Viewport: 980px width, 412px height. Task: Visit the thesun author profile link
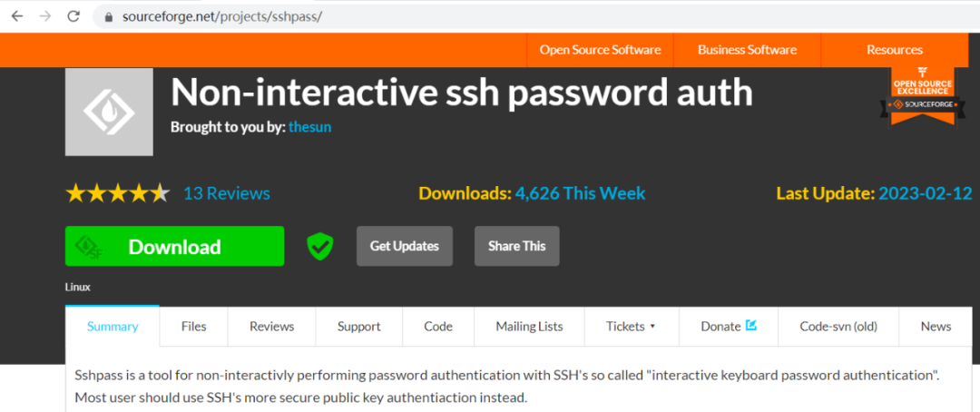(309, 127)
